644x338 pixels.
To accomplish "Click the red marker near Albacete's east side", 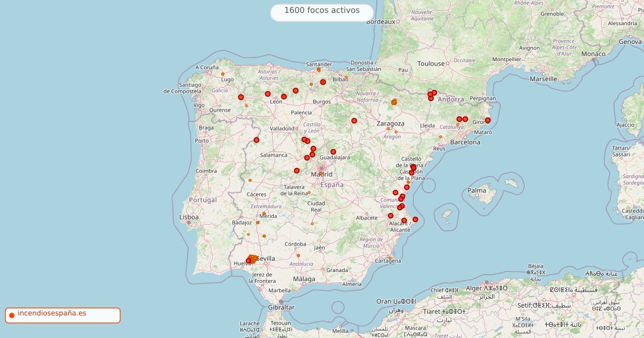I will [391, 216].
